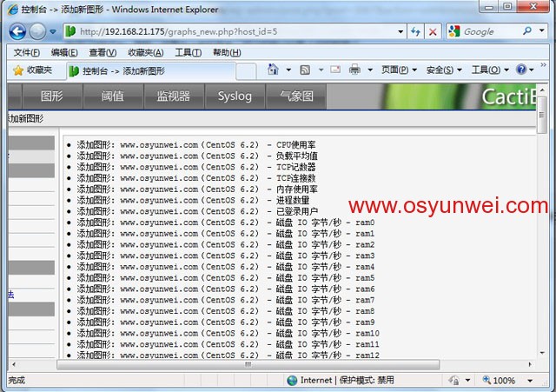Click the browser Back arrow button
The height and width of the screenshot is (392, 556).
click(x=17, y=31)
